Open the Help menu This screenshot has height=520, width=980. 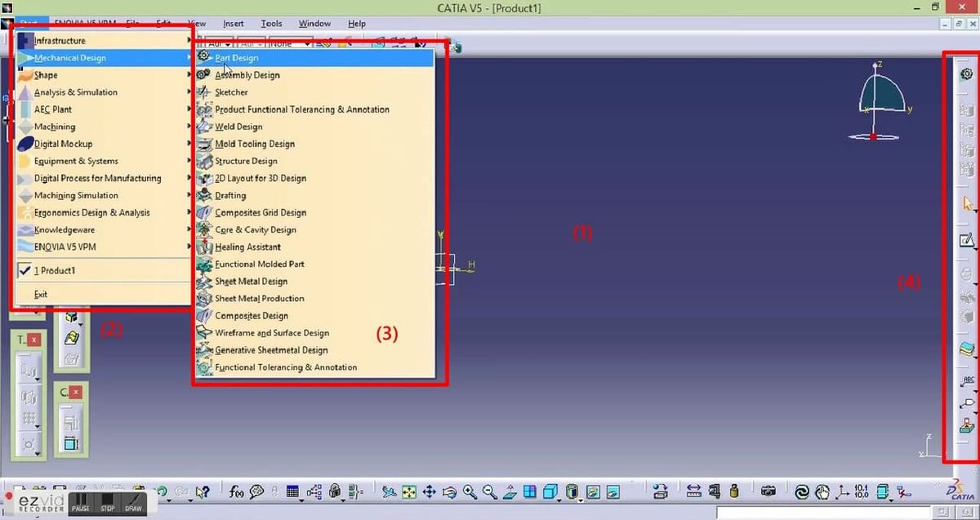357,24
